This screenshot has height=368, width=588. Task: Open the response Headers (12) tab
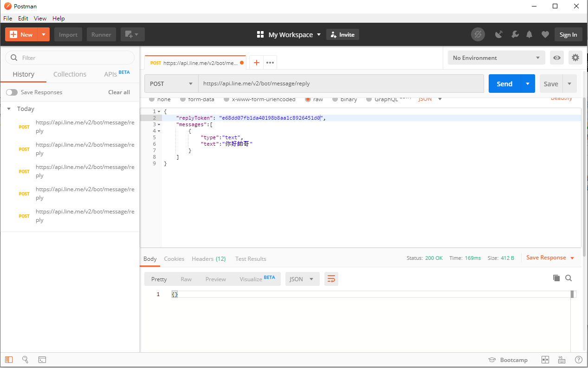[x=208, y=259]
